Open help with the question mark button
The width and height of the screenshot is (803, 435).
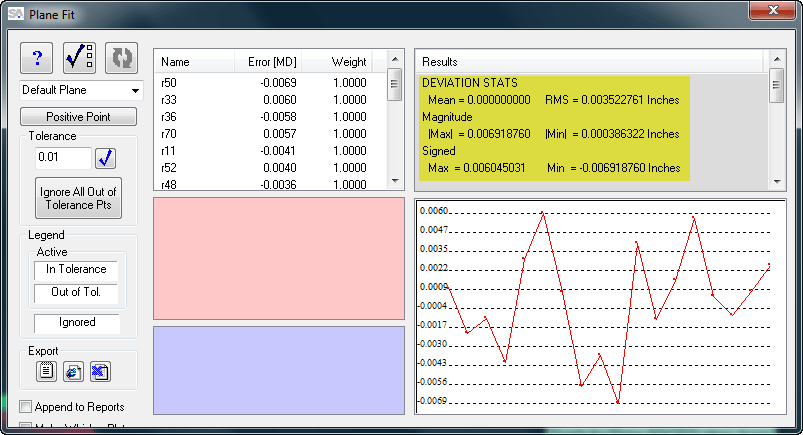pos(36,58)
